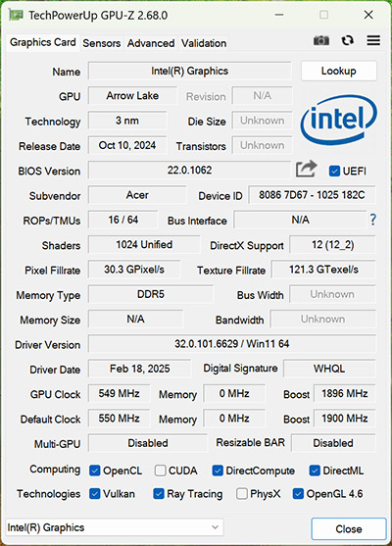This screenshot has width=392, height=546.
Task: Toggle the OpenCL checkbox
Action: point(95,471)
